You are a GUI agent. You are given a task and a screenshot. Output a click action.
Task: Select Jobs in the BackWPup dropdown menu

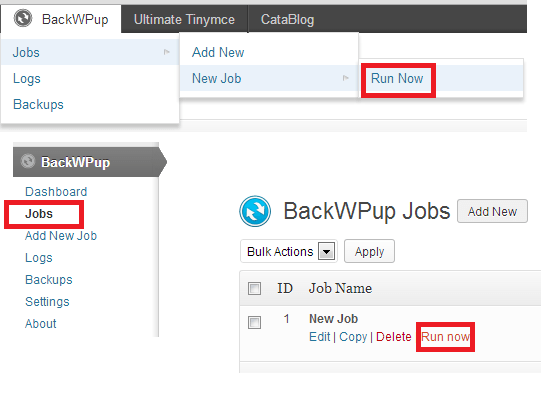tap(90, 52)
